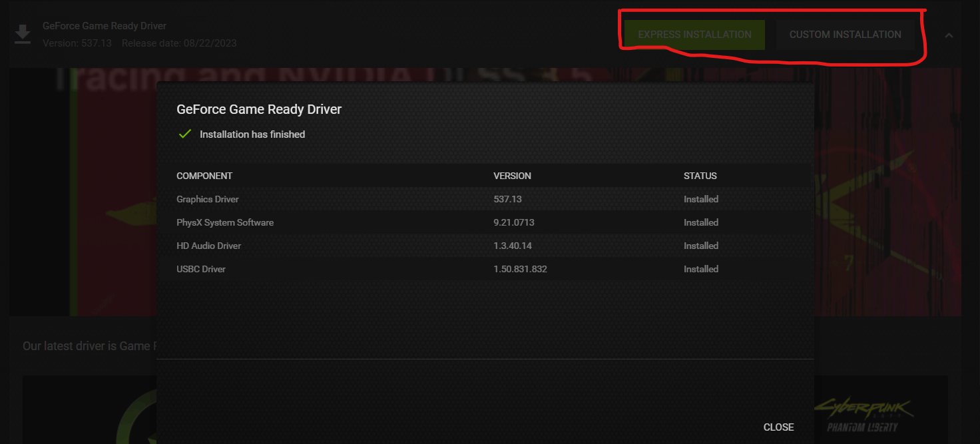
Task: Click the VERSION column header
Action: coord(512,176)
